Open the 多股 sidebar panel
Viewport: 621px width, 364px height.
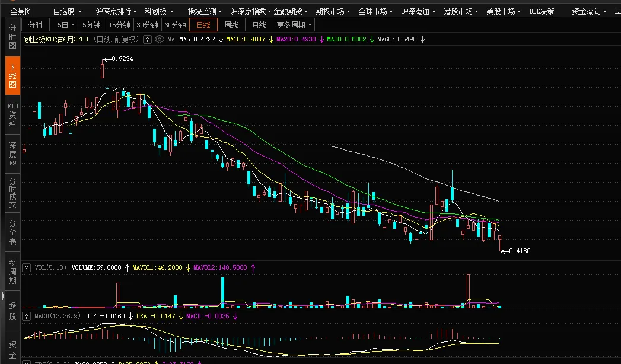pos(12,311)
